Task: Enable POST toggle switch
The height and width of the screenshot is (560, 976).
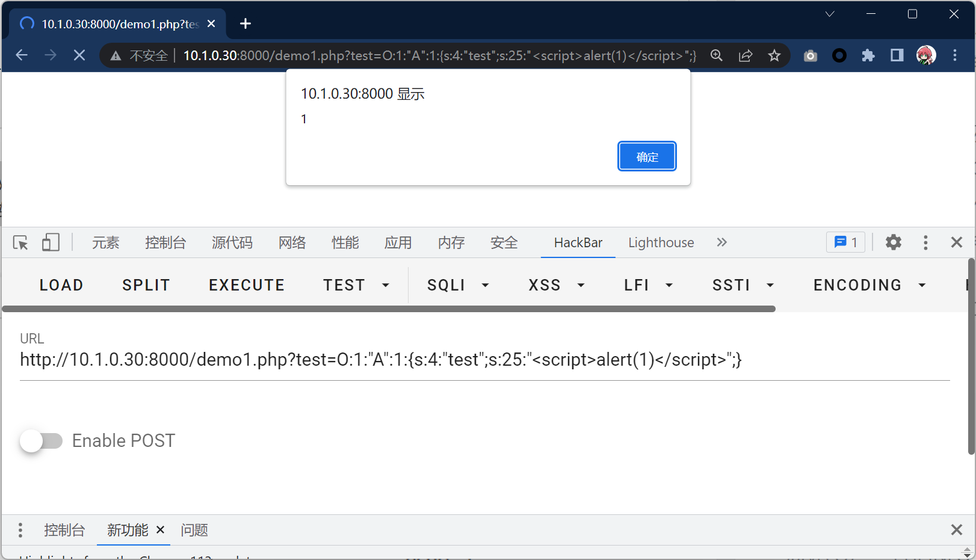Action: pos(41,441)
